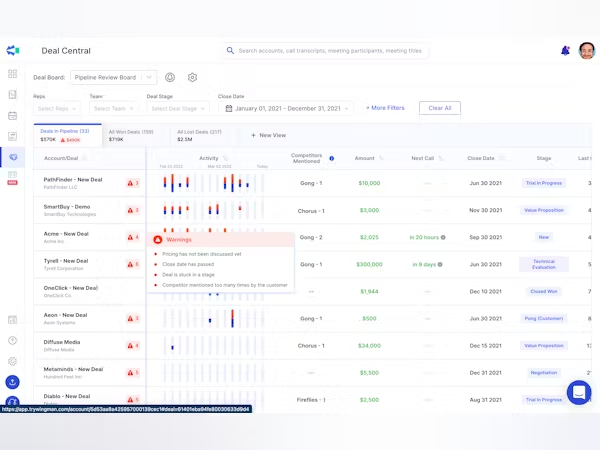Image resolution: width=600 pixels, height=450 pixels.
Task: Switch to All Won Deals tab
Action: (130, 135)
